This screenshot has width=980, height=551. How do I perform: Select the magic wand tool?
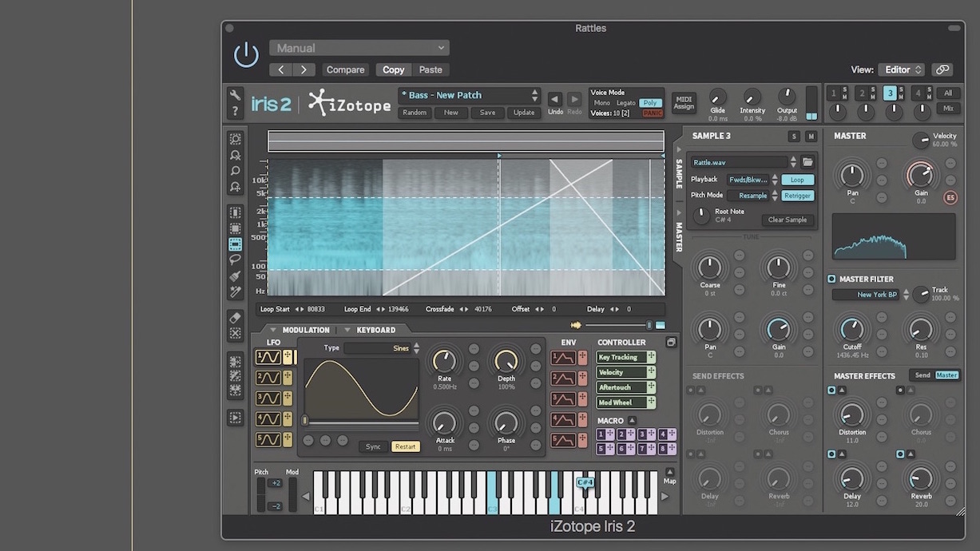pyautogui.click(x=235, y=292)
